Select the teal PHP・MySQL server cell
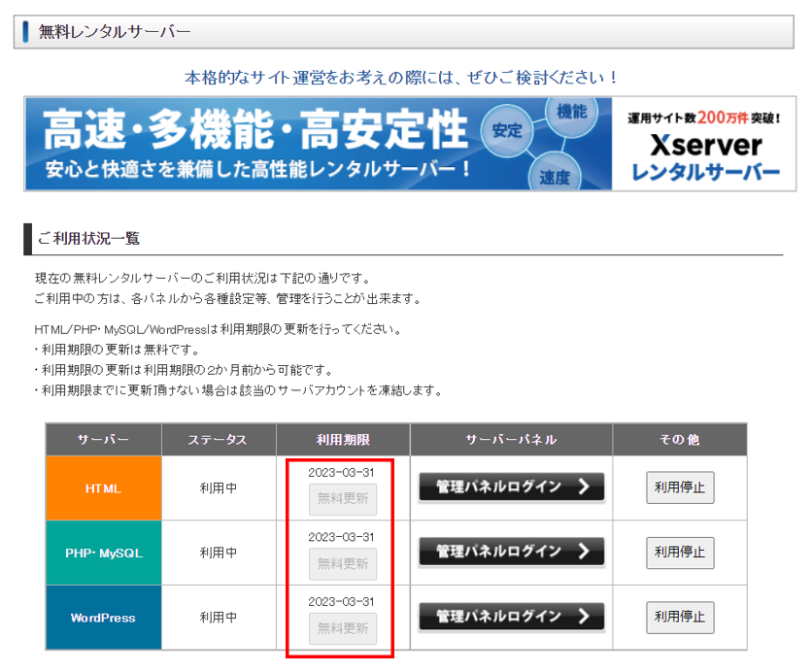This screenshot has height=672, width=812. pos(103,553)
